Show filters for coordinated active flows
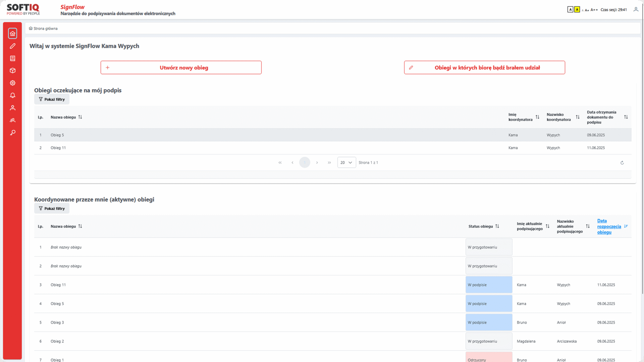Viewport: 644px width, 362px height. pos(52,209)
